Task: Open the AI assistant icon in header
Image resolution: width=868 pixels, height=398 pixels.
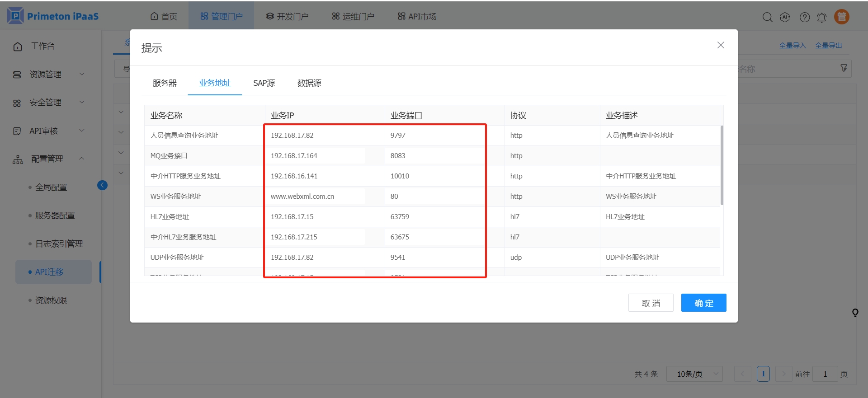Action: coord(785,17)
